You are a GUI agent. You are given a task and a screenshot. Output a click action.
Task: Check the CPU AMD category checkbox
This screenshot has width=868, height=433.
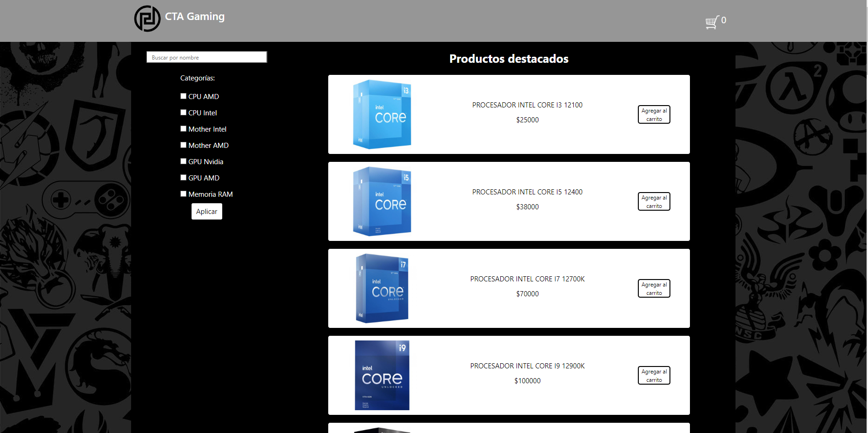183,96
